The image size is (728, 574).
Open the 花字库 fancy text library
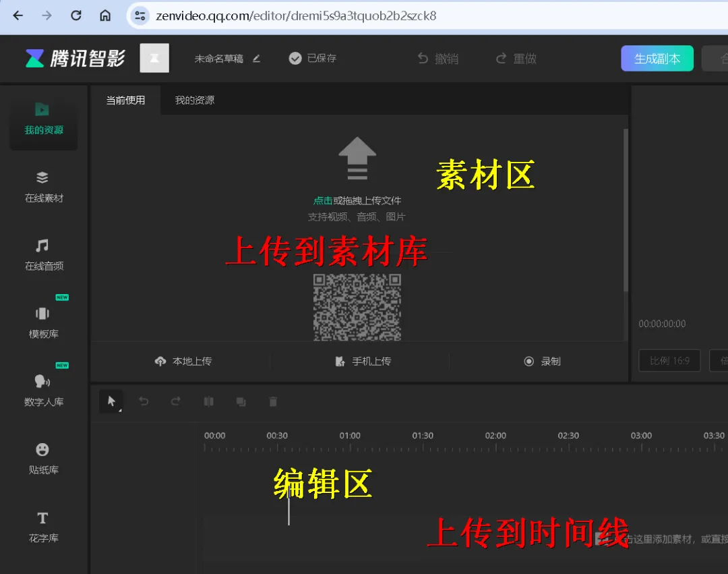42,526
